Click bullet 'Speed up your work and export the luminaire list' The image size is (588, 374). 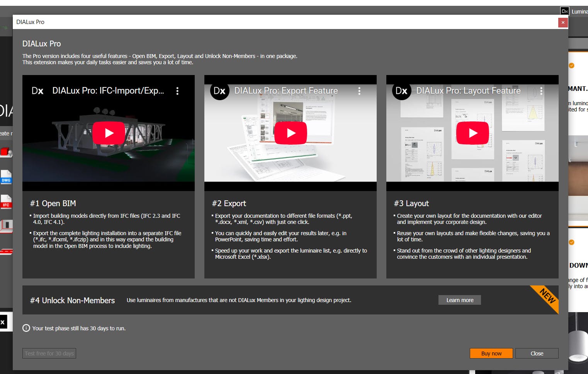(x=291, y=254)
